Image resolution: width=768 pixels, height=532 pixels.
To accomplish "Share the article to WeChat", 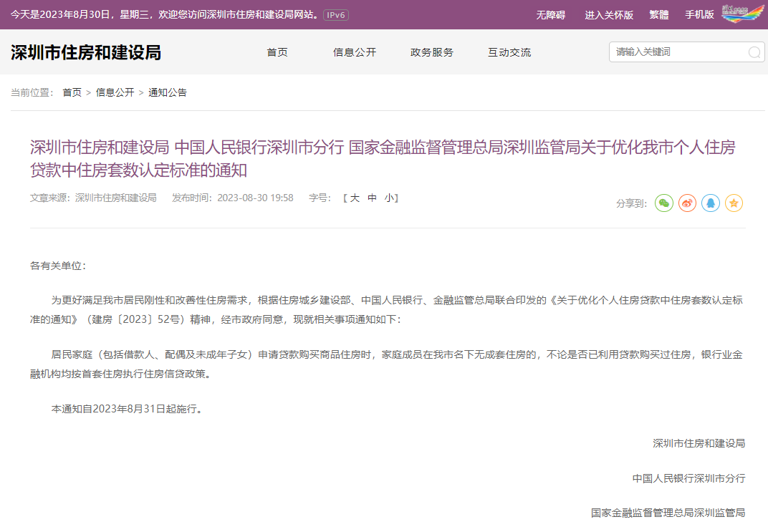I will [x=664, y=203].
